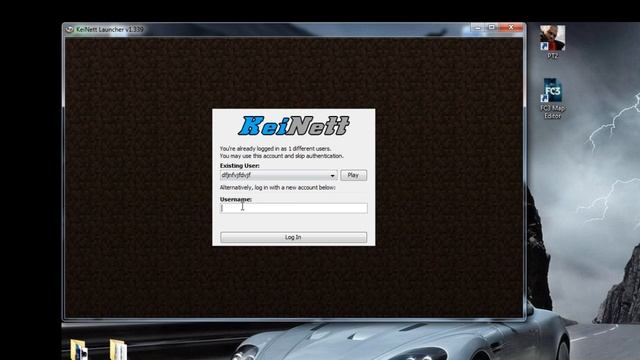Select first folder icon on desktop bottom
The height and width of the screenshot is (360, 640).
tap(79, 350)
